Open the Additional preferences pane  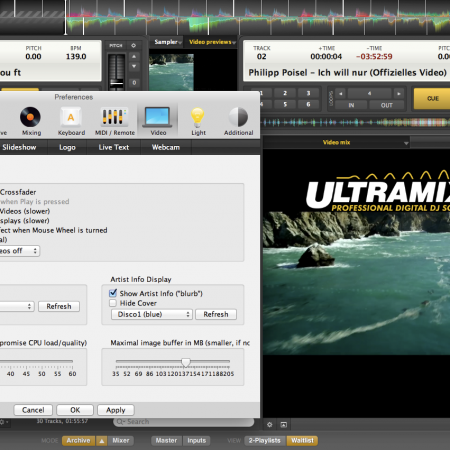238,121
